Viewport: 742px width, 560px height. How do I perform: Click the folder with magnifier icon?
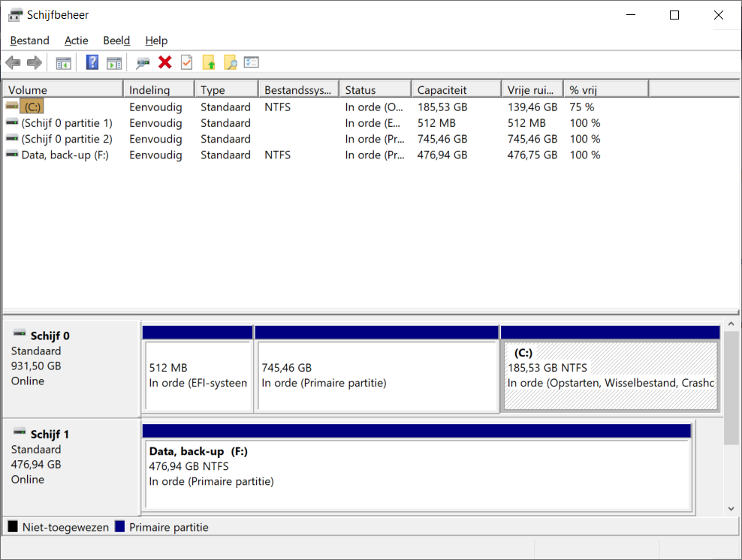[230, 63]
